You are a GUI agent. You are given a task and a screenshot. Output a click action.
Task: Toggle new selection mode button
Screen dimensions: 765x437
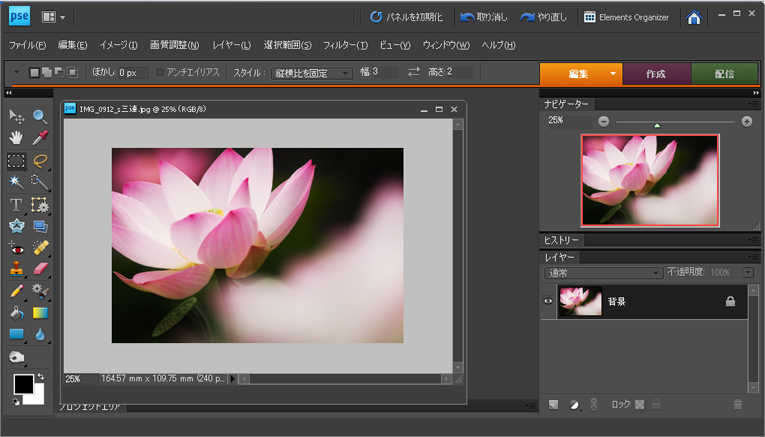(x=34, y=73)
